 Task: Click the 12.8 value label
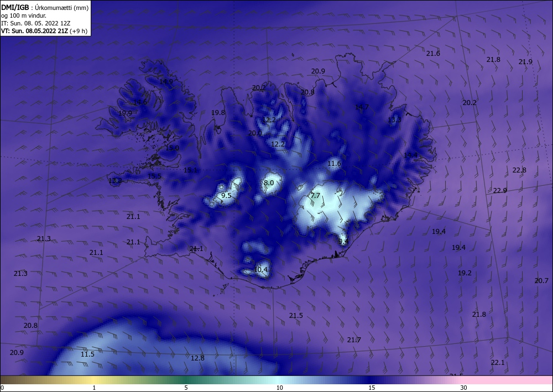(x=197, y=358)
